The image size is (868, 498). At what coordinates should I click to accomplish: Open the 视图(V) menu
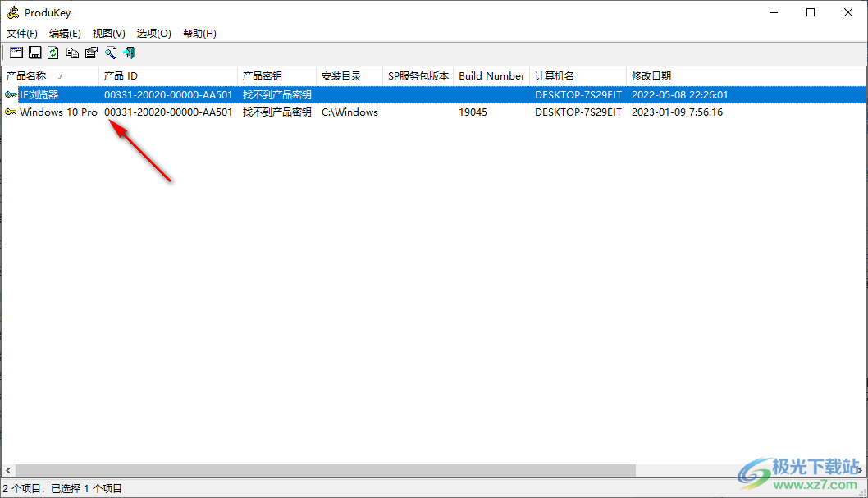click(x=108, y=33)
